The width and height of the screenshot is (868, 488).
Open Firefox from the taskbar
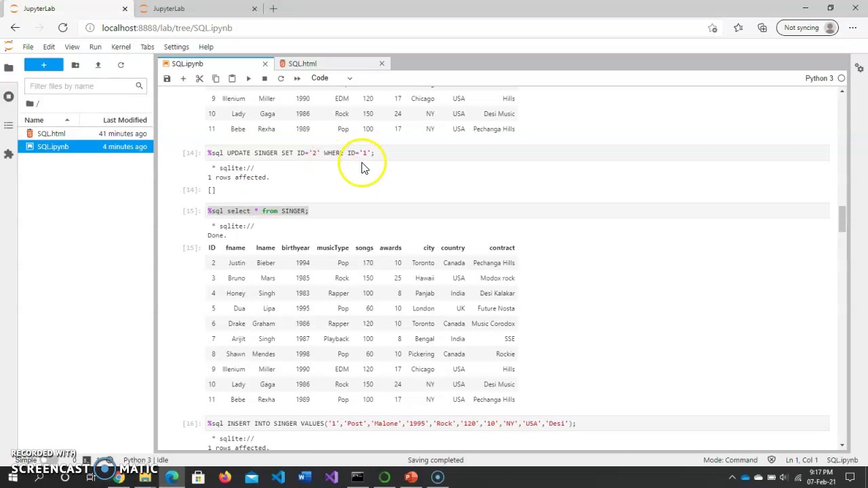coord(224,477)
